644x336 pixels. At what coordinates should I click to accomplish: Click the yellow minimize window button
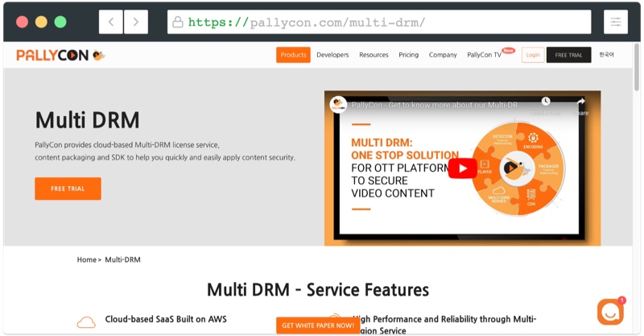pyautogui.click(x=41, y=22)
